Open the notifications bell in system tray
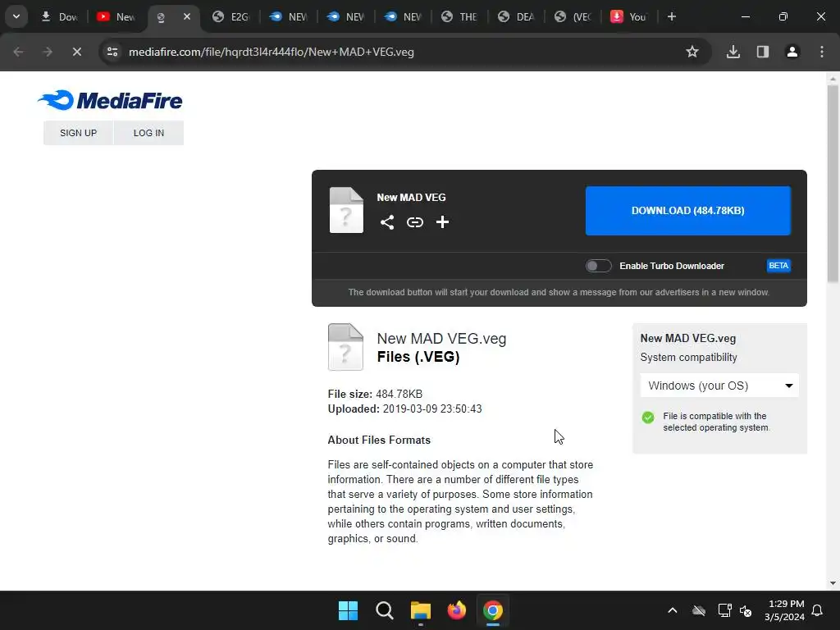The height and width of the screenshot is (630, 840). [x=818, y=610]
